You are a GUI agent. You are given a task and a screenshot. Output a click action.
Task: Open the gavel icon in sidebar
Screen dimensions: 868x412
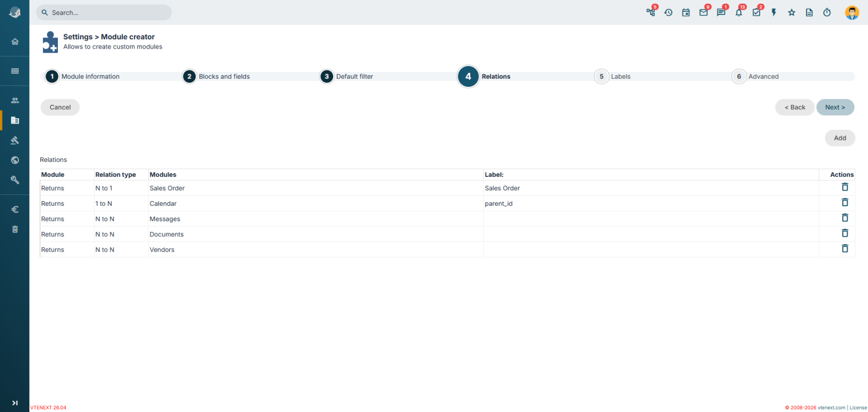pyautogui.click(x=15, y=140)
